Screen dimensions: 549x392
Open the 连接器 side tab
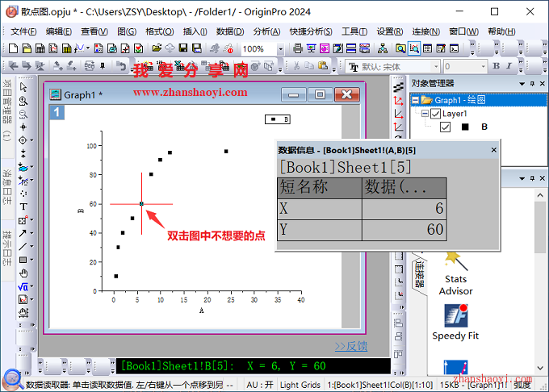pyautogui.click(x=420, y=274)
